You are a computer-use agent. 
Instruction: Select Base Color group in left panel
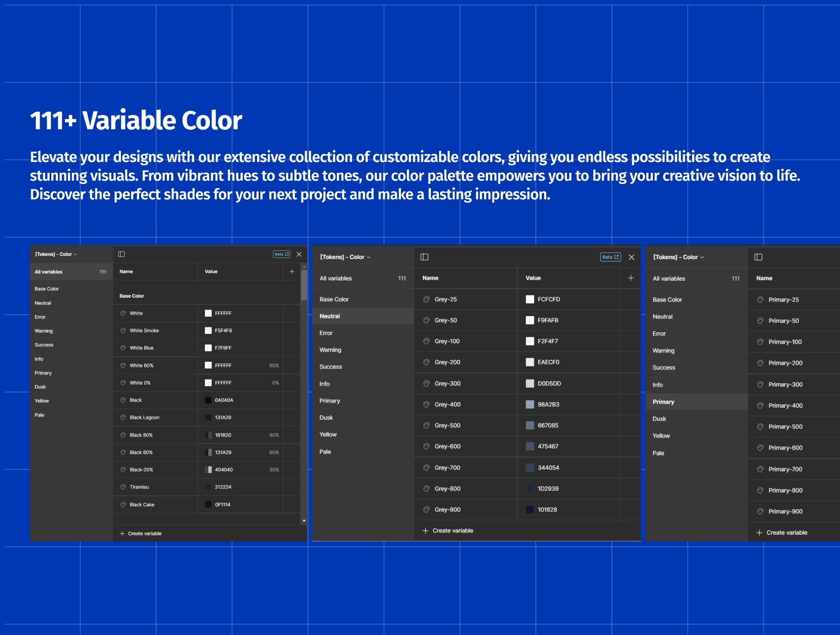point(47,289)
